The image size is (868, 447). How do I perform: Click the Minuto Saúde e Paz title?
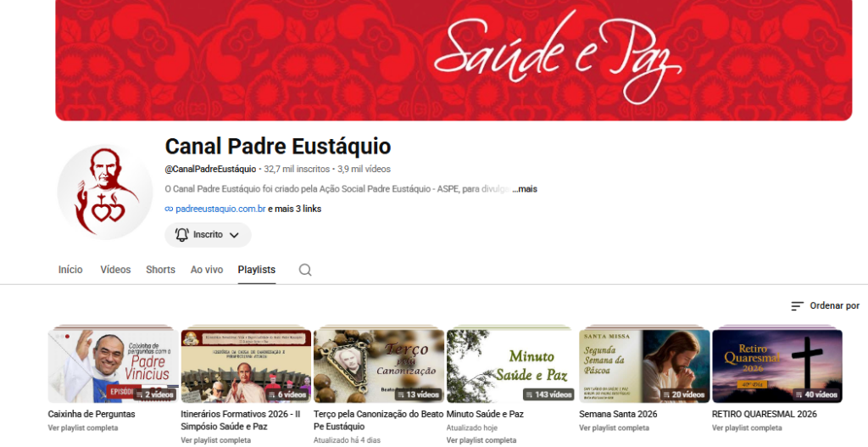tap(485, 414)
